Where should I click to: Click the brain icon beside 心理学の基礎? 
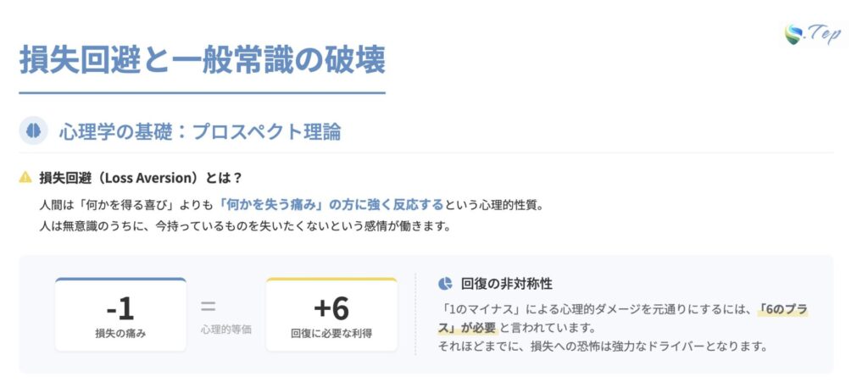point(34,130)
